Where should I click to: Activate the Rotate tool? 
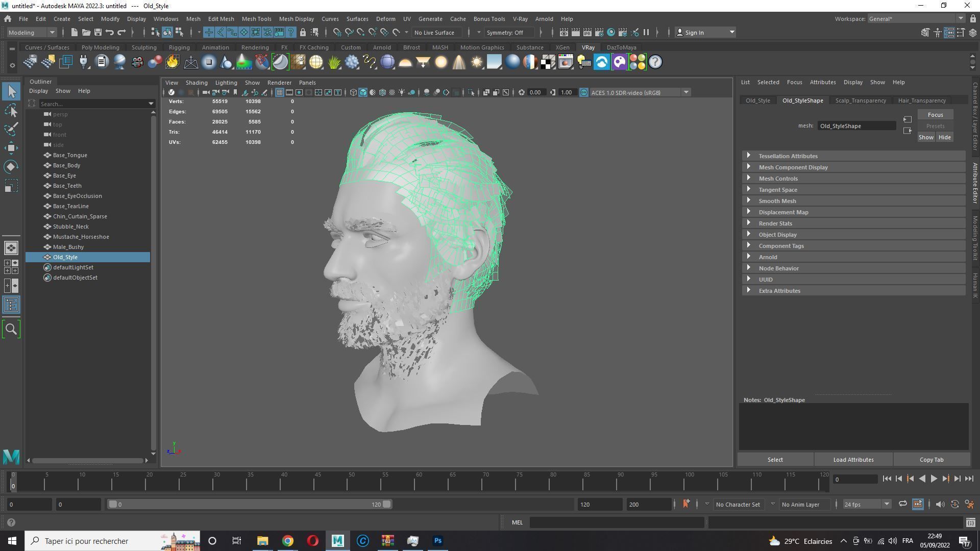pos(11,167)
